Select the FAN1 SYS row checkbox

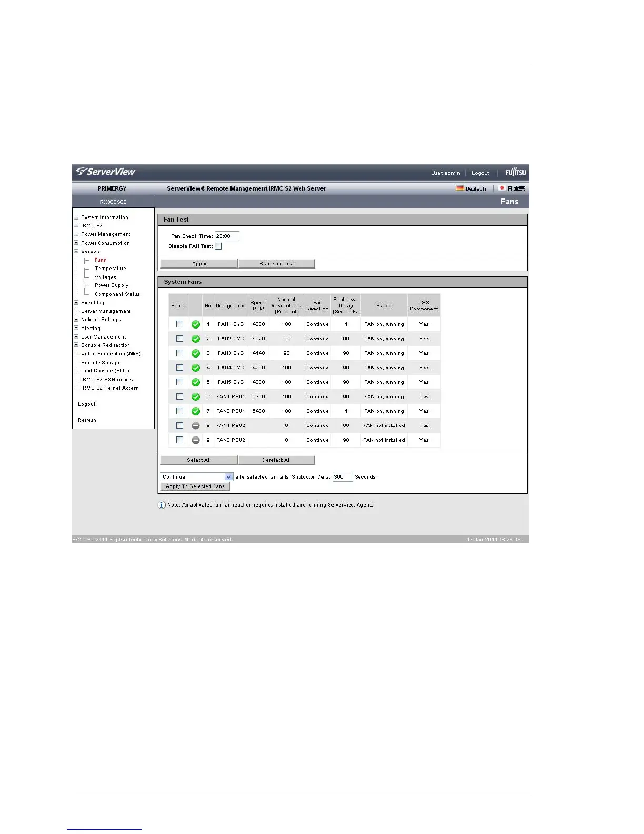(x=179, y=324)
